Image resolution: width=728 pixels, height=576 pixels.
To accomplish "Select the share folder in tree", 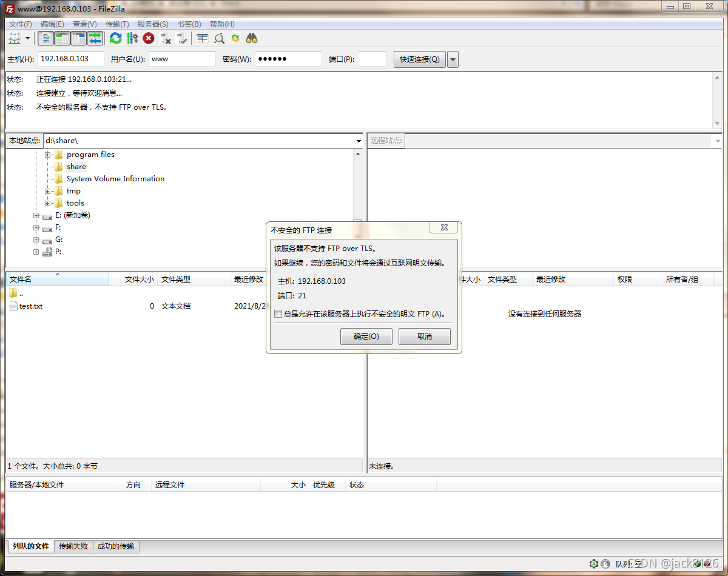I will (x=76, y=167).
